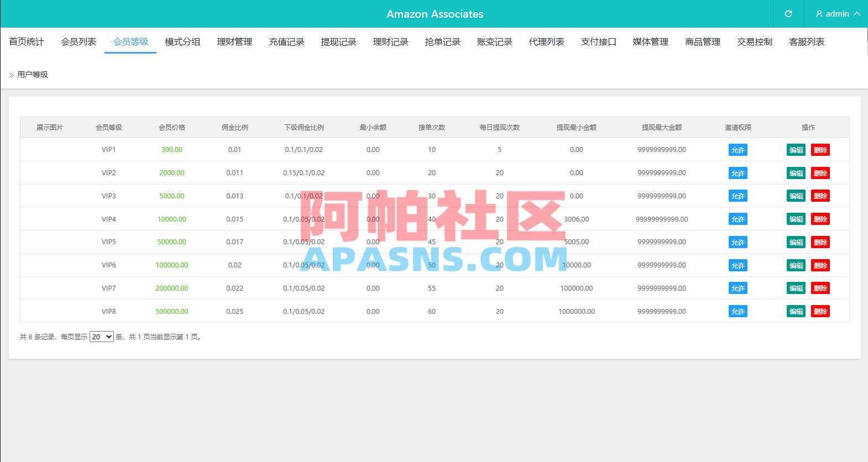The width and height of the screenshot is (868, 462).
Task: Delete the VIP5 level row
Action: (820, 242)
